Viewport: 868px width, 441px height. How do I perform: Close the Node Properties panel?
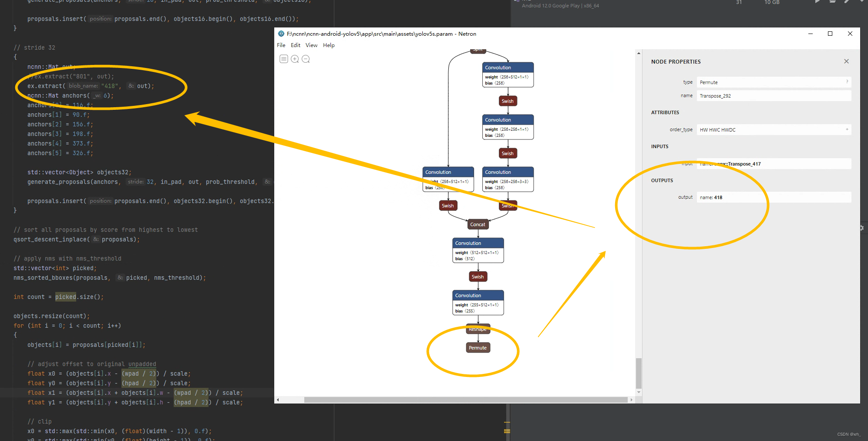point(846,61)
